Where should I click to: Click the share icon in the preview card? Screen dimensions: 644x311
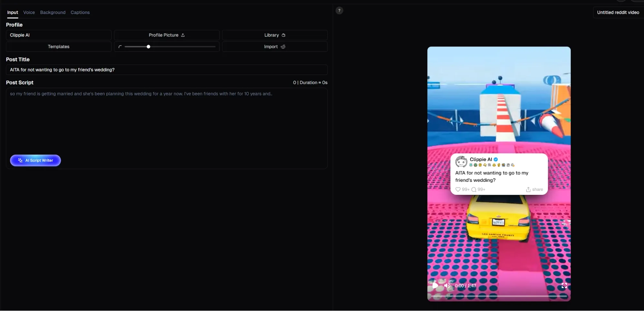tap(528, 189)
